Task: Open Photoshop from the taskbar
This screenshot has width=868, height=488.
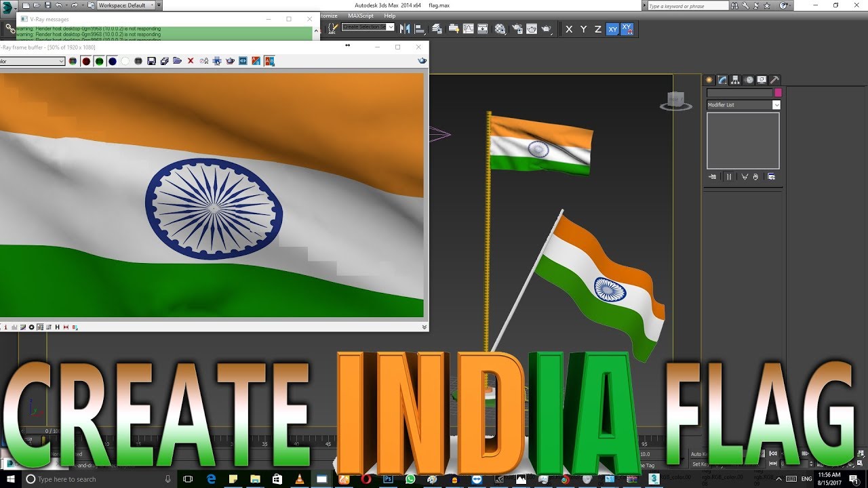Action: pos(388,479)
